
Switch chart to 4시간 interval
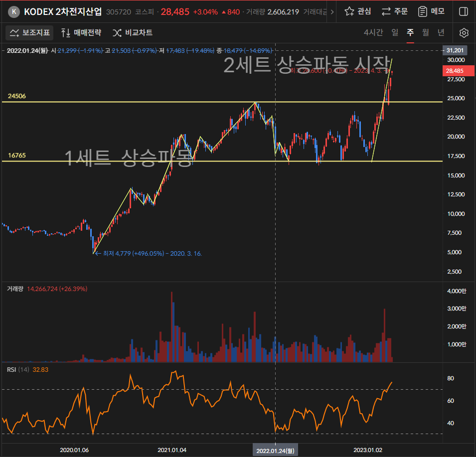(373, 32)
